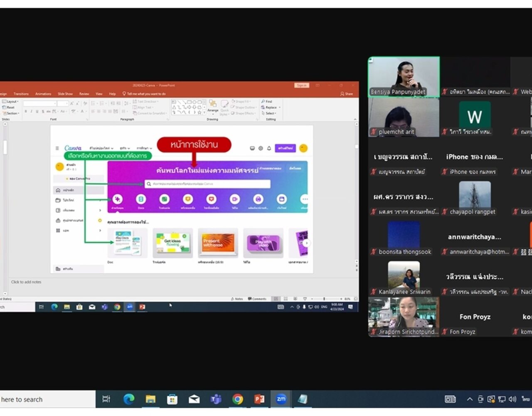The height and width of the screenshot is (416, 532).
Task: Open the Mail app on the bottom taskbar
Action: click(194, 399)
